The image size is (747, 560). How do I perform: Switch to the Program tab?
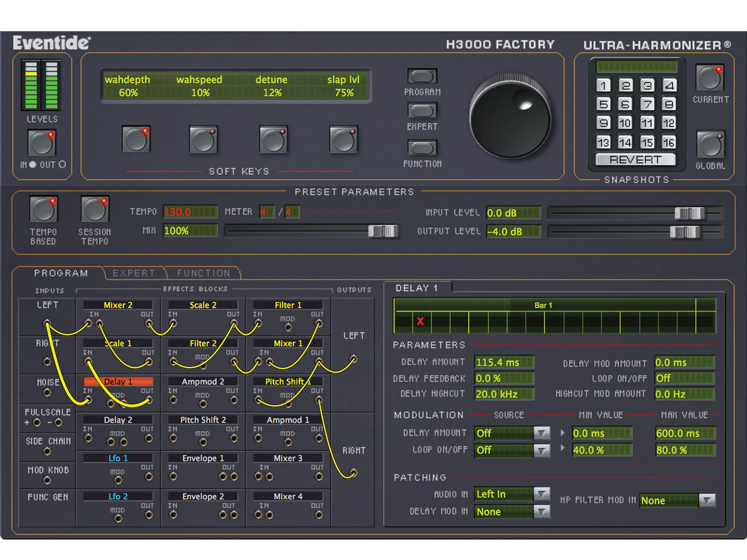(x=61, y=273)
